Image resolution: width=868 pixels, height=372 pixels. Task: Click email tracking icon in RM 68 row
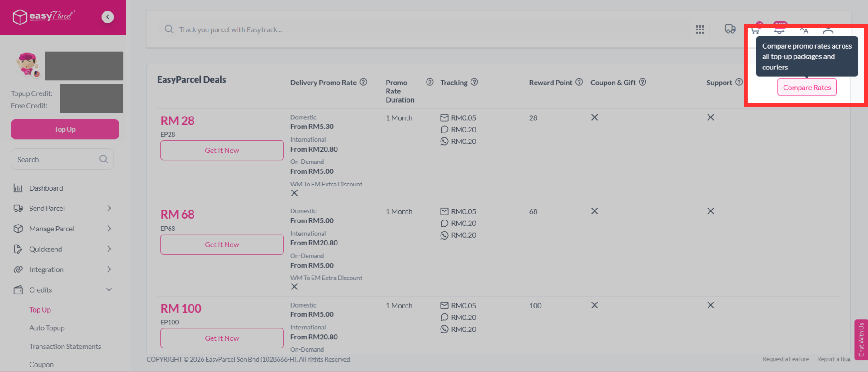(x=444, y=211)
